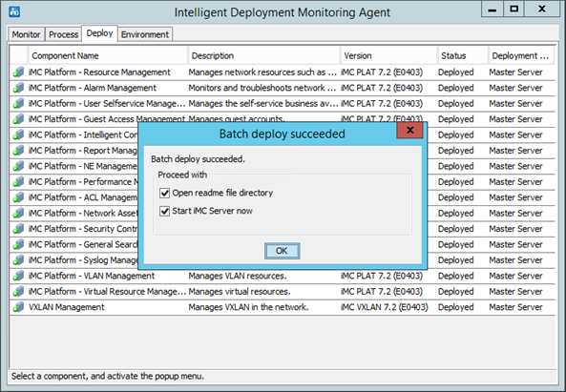Select 'iMC Platform - User Selfservice Manage...' row
This screenshot has height=392, width=566.
tap(283, 104)
